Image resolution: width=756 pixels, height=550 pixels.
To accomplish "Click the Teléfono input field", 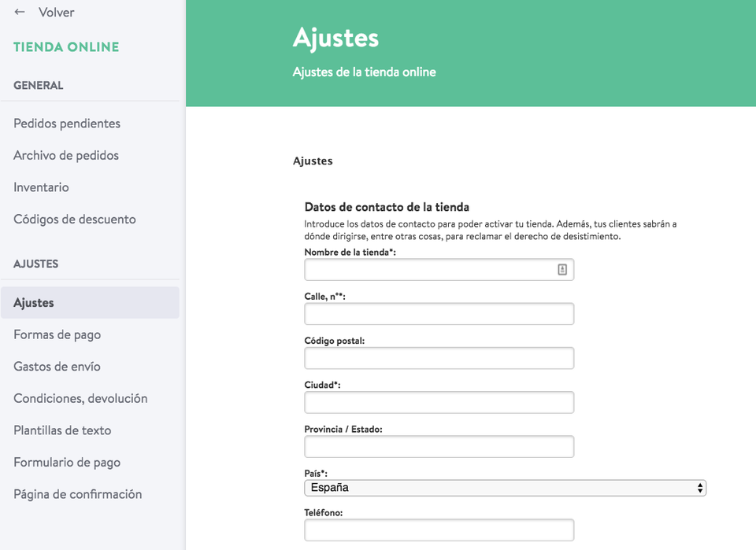I will tap(439, 530).
